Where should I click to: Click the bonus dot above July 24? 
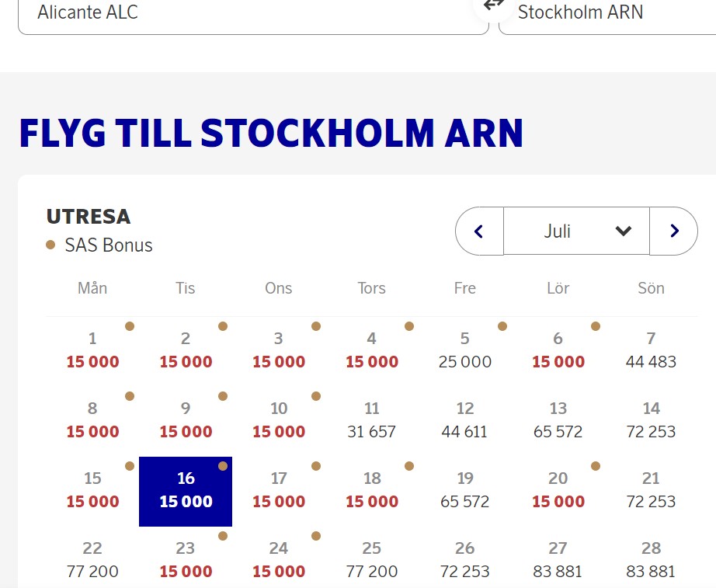pos(316,536)
